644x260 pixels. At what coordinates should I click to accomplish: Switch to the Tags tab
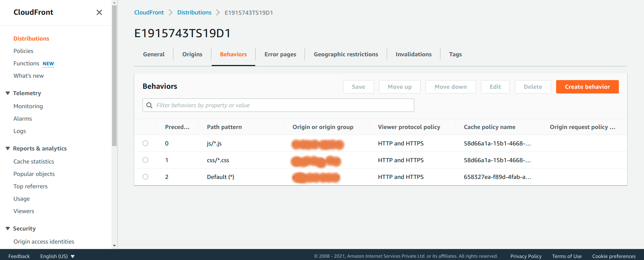[455, 54]
